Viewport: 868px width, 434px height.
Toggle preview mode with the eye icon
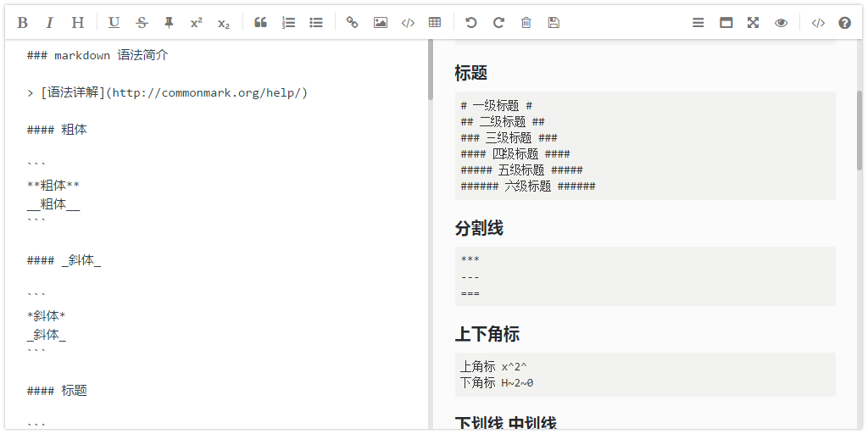[781, 23]
